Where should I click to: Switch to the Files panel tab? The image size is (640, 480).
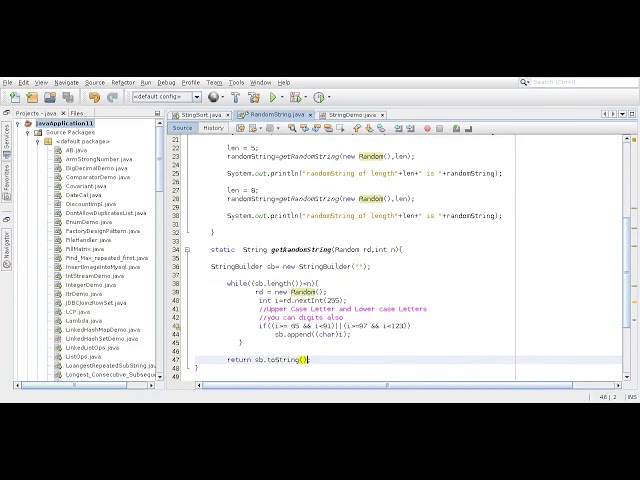tap(77, 113)
